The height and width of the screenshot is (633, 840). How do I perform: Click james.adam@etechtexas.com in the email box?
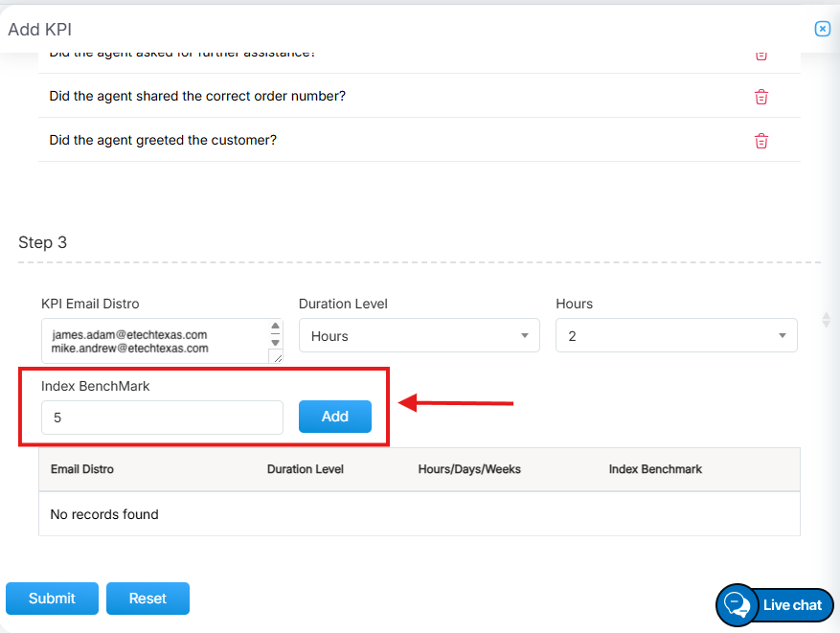pyautogui.click(x=129, y=335)
